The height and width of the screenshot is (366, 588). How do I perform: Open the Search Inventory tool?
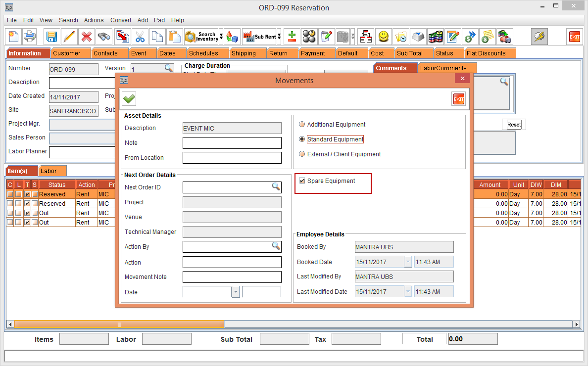click(x=201, y=37)
